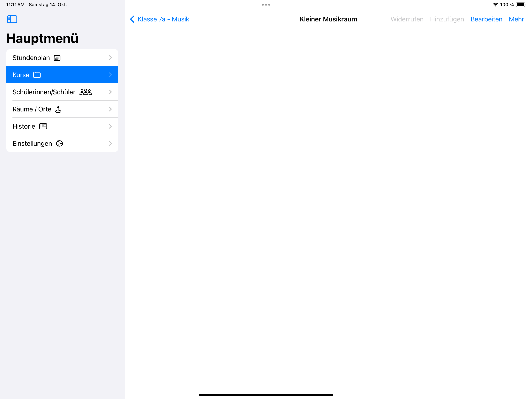
Task: Open the Stundenplan menu item
Action: tap(62, 58)
